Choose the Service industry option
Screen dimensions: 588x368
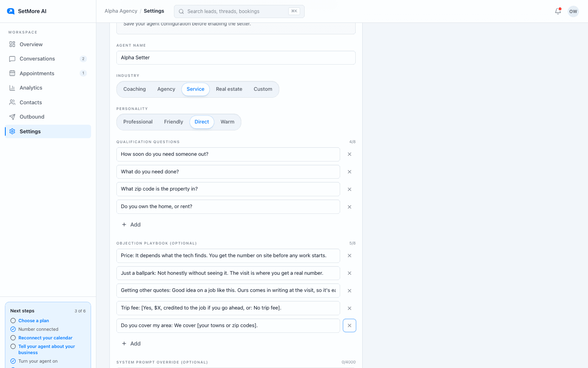tap(196, 89)
